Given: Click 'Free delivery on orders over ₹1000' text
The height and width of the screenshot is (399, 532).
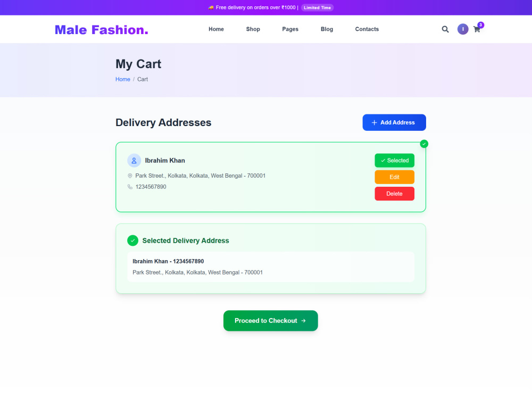Looking at the screenshot, I should coord(255,7).
